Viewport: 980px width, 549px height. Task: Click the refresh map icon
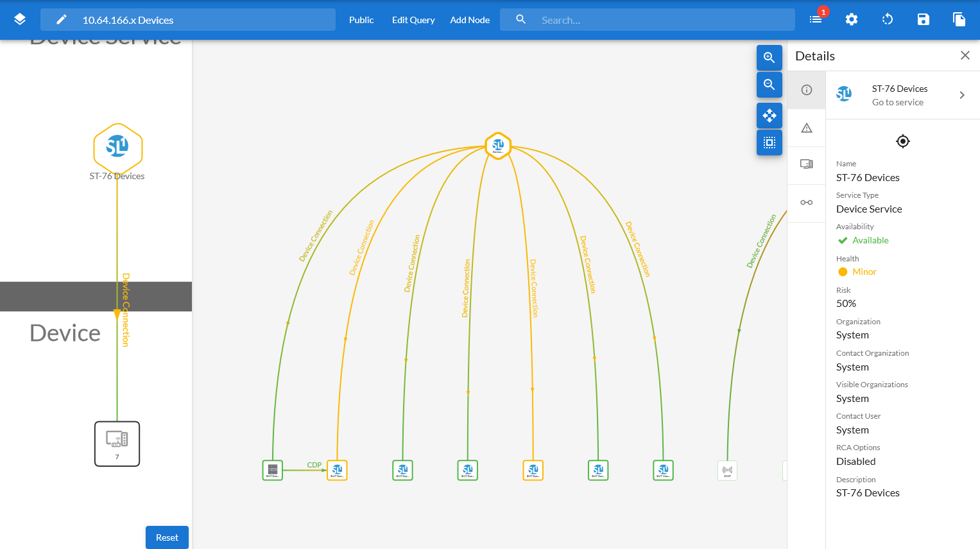(888, 19)
